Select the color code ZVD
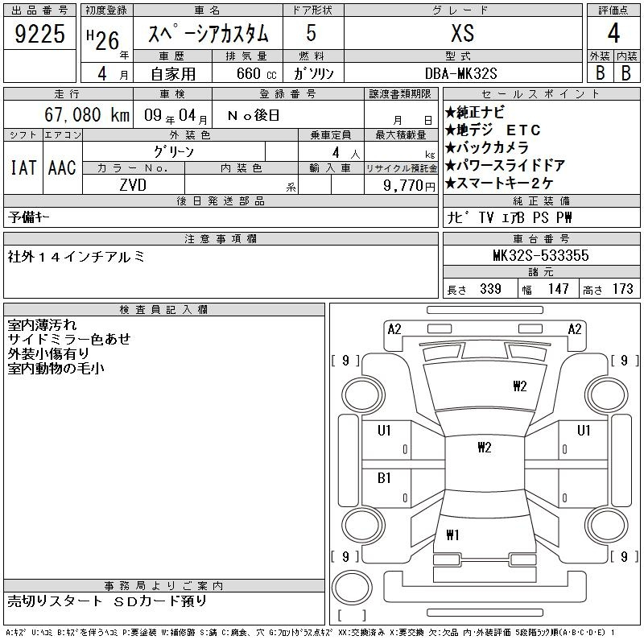Image resolution: width=644 pixels, height=644 pixels. tap(134, 185)
